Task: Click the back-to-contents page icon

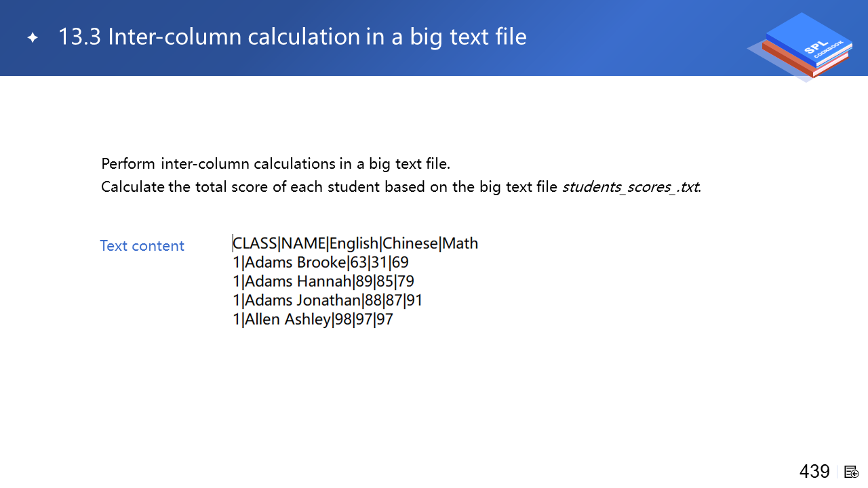Action: pos(852,472)
